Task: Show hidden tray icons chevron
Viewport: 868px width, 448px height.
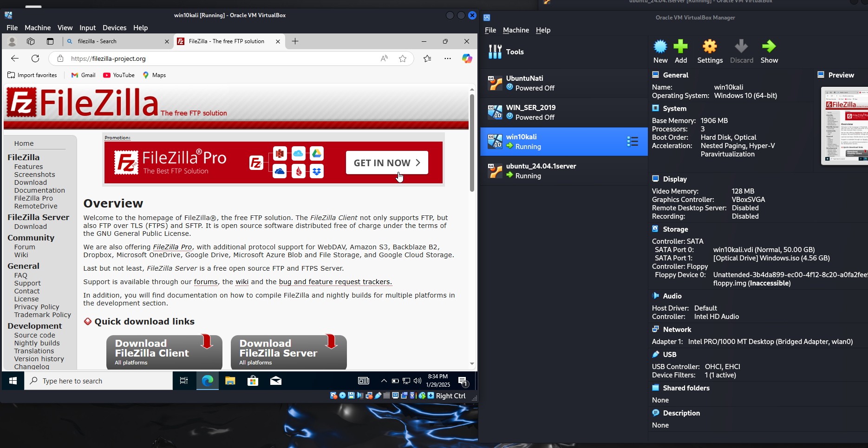Action: (384, 381)
